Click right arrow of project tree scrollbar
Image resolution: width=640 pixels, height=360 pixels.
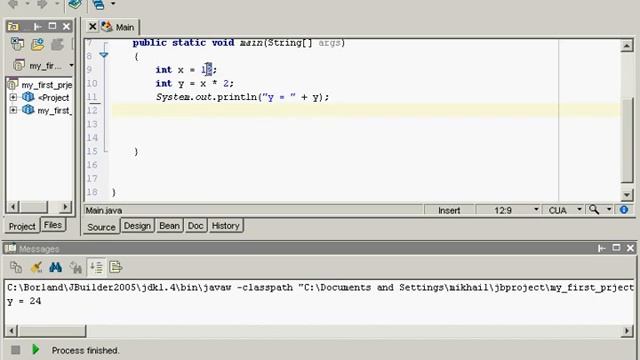click(x=65, y=207)
